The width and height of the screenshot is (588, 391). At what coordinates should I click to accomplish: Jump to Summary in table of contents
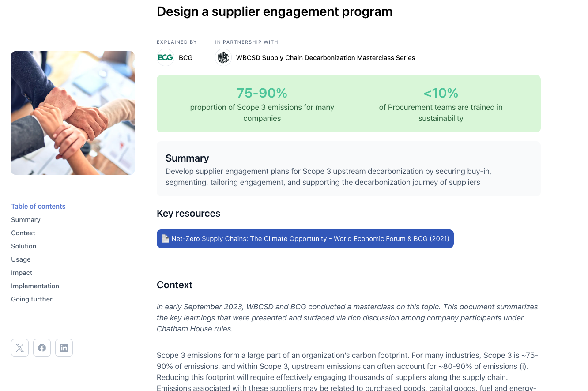coord(26,220)
